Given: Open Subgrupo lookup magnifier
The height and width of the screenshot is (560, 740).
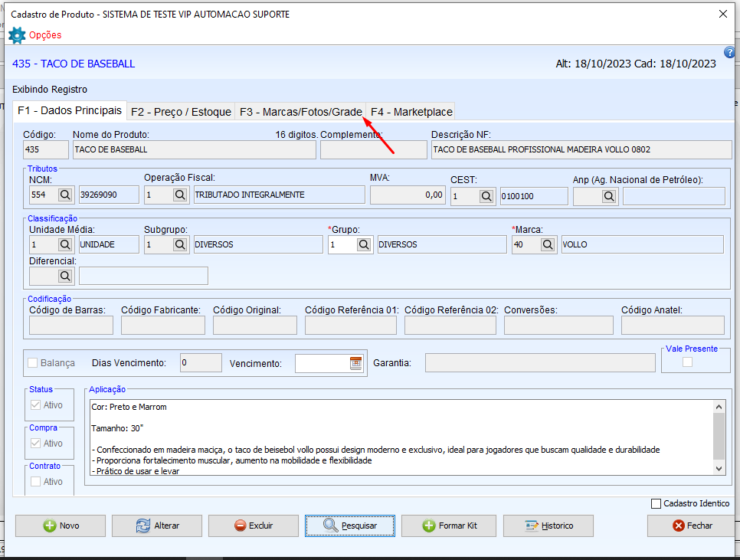Looking at the screenshot, I should (x=180, y=244).
